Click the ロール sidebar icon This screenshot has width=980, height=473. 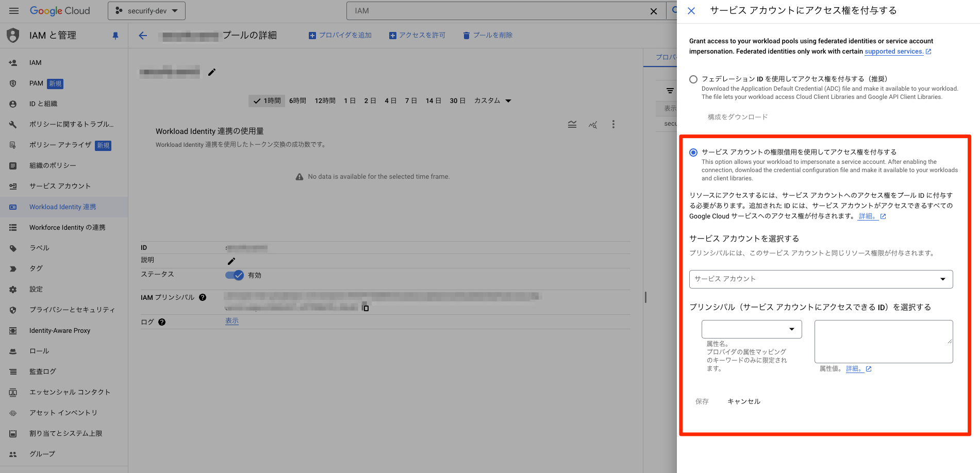(x=13, y=351)
